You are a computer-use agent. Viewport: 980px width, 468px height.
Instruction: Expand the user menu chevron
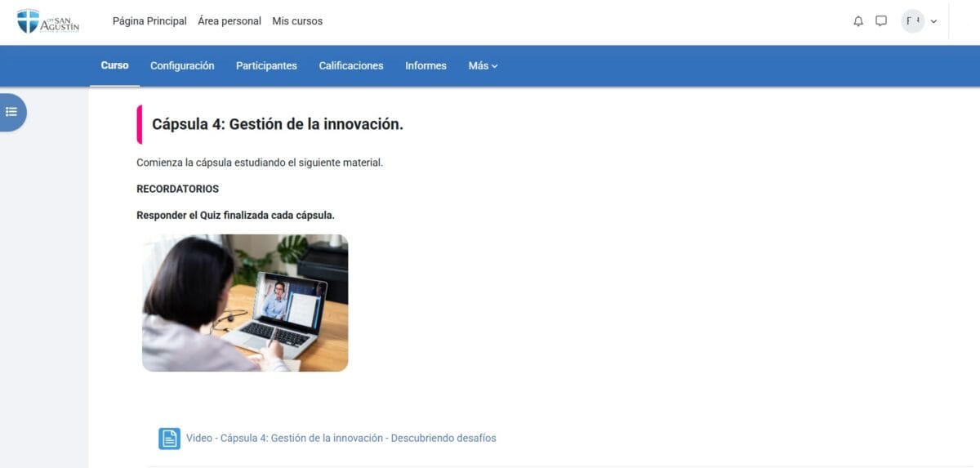(933, 21)
